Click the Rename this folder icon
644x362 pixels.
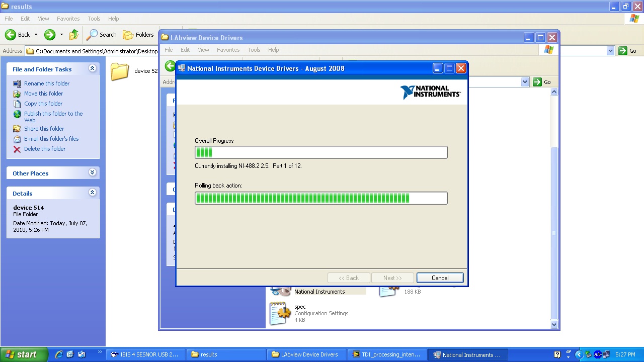[17, 83]
